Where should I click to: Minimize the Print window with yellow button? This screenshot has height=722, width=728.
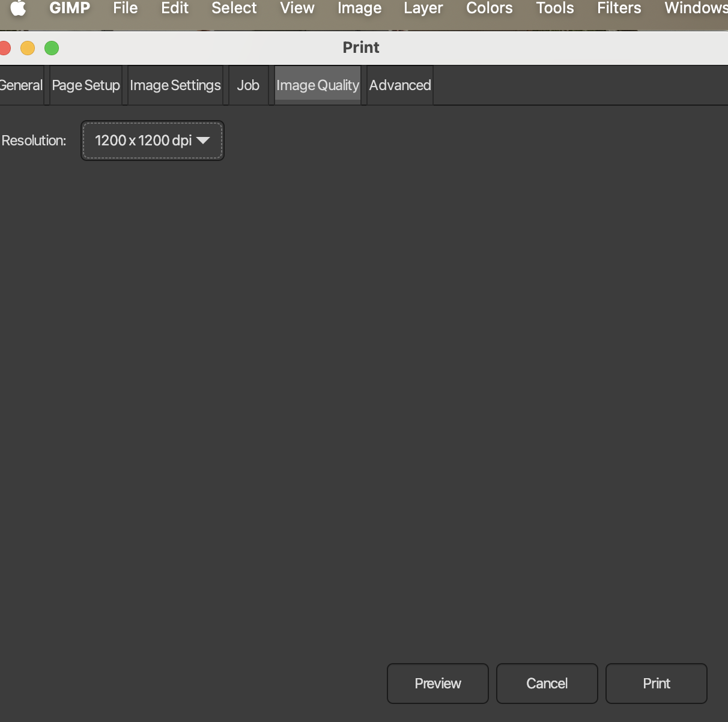[x=28, y=48]
